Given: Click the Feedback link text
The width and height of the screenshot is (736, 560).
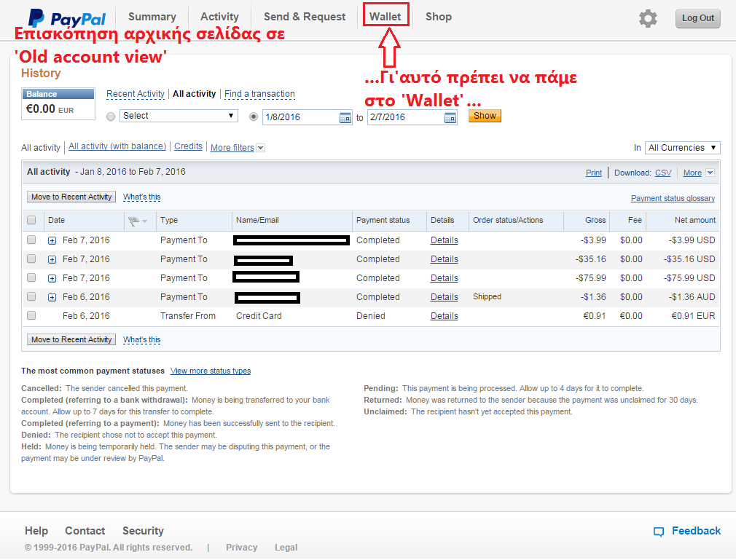Looking at the screenshot, I should coord(696,531).
